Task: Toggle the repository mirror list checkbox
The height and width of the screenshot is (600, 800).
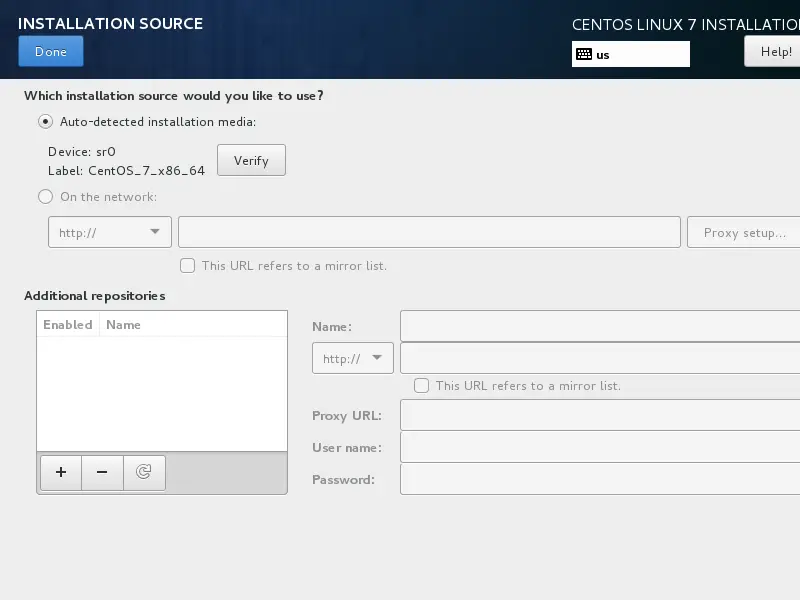Action: [x=421, y=385]
